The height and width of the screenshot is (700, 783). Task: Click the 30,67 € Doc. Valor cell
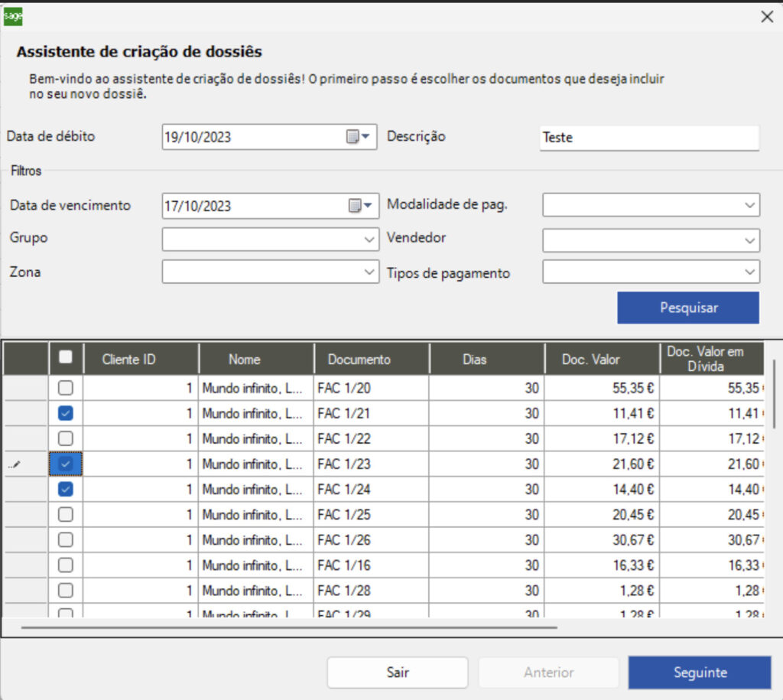(603, 540)
